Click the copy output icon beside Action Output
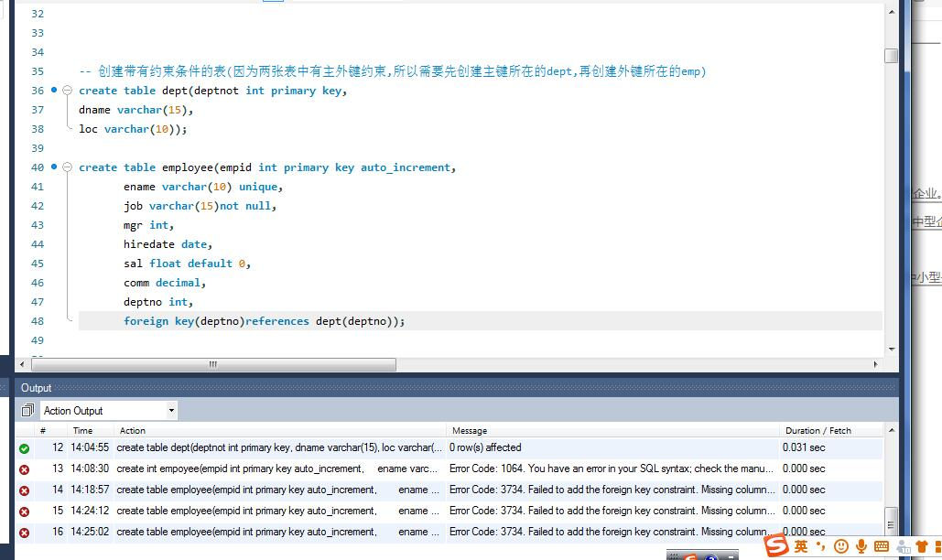This screenshot has width=942, height=560. click(27, 411)
